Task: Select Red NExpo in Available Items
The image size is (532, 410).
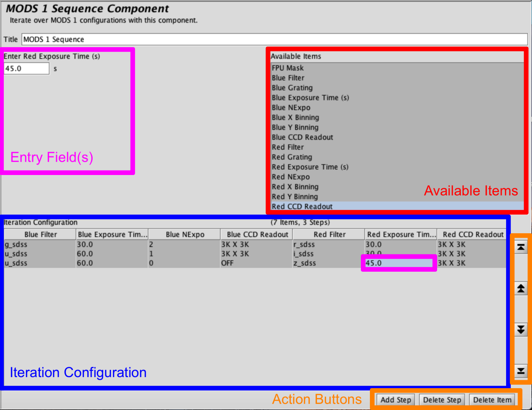Action: click(x=397, y=177)
